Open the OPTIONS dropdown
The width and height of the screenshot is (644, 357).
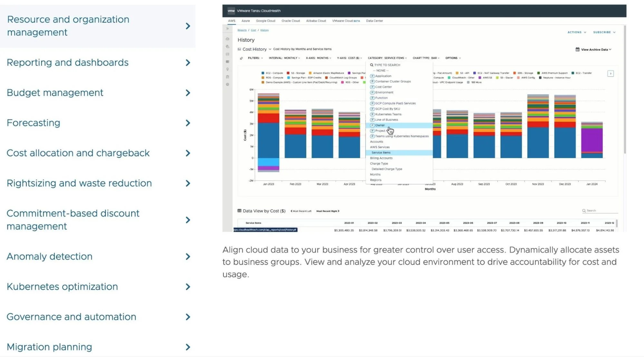(x=453, y=58)
